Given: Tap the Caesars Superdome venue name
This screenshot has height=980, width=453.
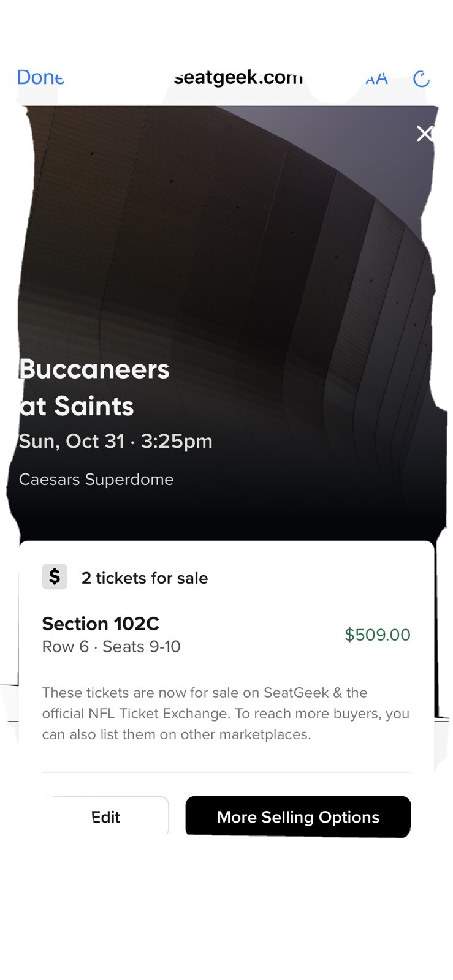Looking at the screenshot, I should click(96, 480).
